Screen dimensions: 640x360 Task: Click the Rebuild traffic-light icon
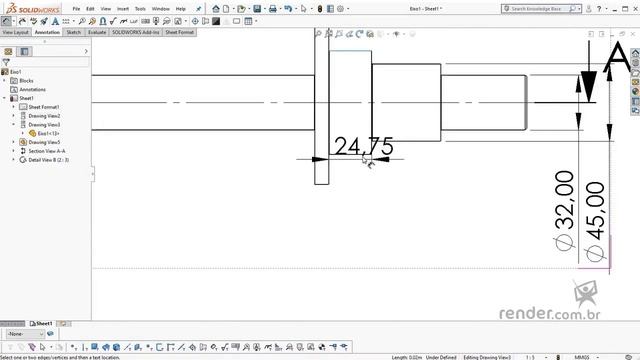click(320, 9)
